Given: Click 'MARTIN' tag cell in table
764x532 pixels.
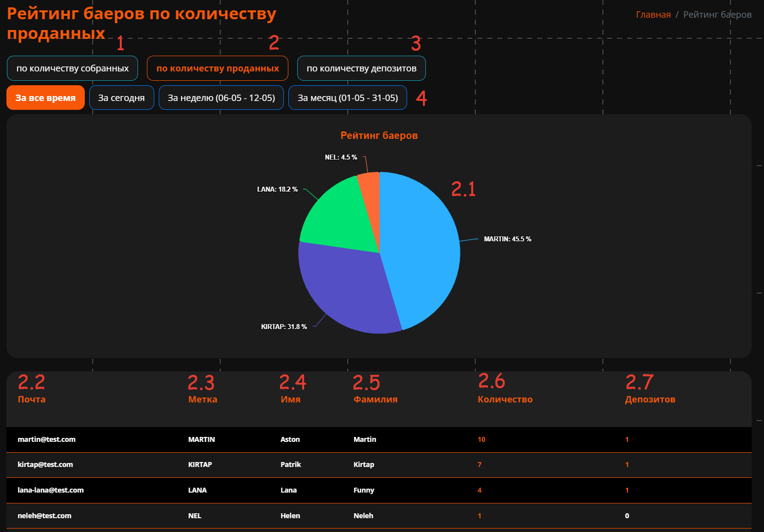Looking at the screenshot, I should point(202,439).
